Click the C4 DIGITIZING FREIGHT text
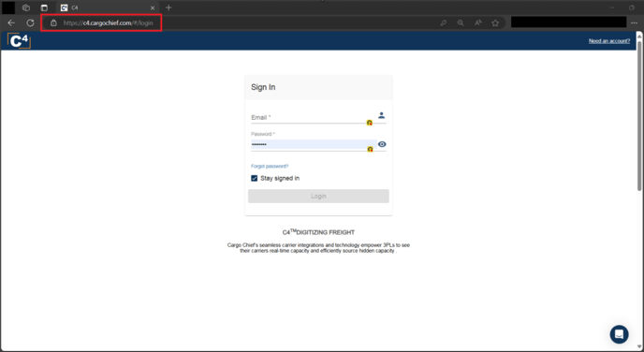 tap(318, 232)
